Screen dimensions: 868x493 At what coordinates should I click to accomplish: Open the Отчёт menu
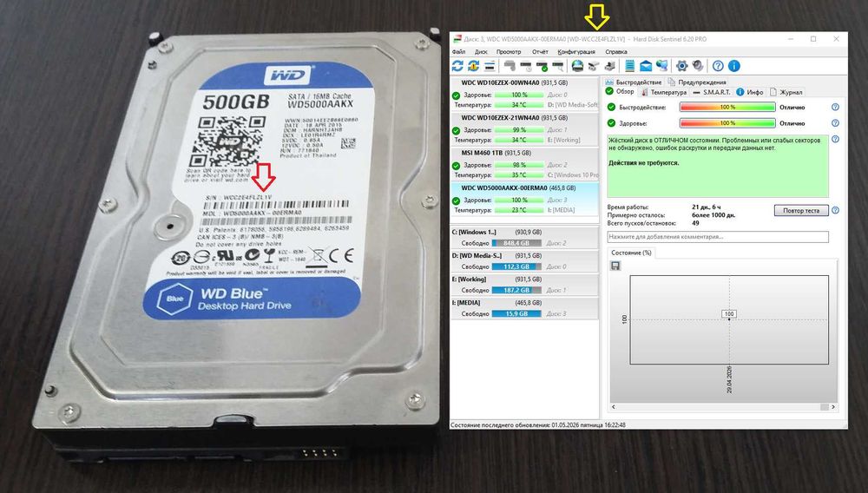pyautogui.click(x=540, y=51)
